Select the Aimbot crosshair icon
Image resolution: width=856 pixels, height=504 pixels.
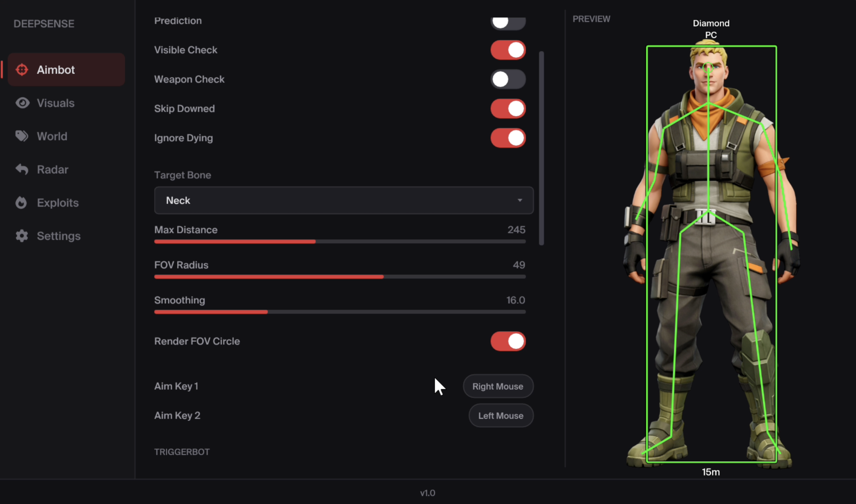(22, 69)
